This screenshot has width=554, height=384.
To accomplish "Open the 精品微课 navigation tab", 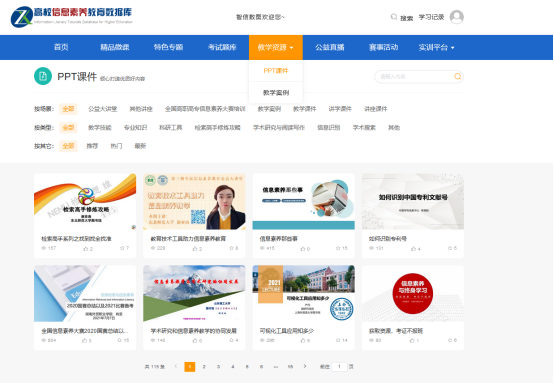I will click(115, 47).
